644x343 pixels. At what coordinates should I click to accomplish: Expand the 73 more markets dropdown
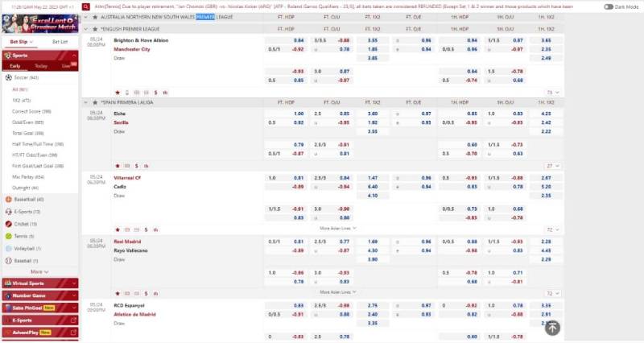(x=551, y=92)
